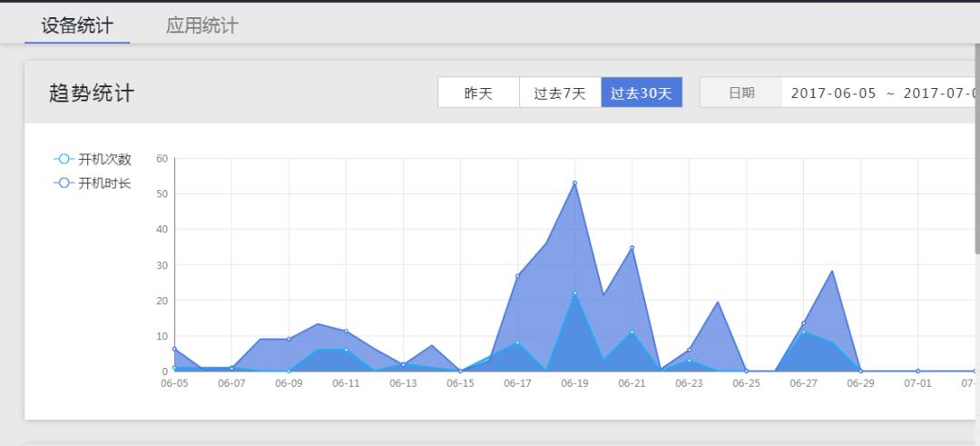Open the date range input field
The height and width of the screenshot is (446, 980).
coord(880,93)
